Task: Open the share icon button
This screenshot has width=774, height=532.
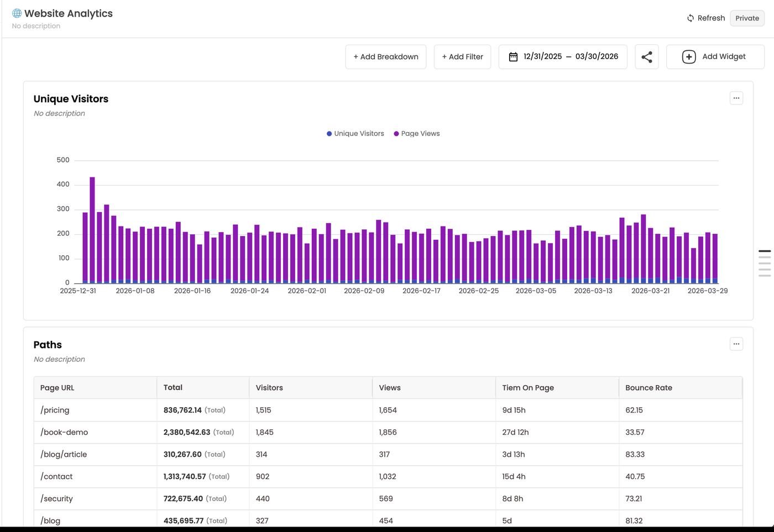Action: (647, 57)
